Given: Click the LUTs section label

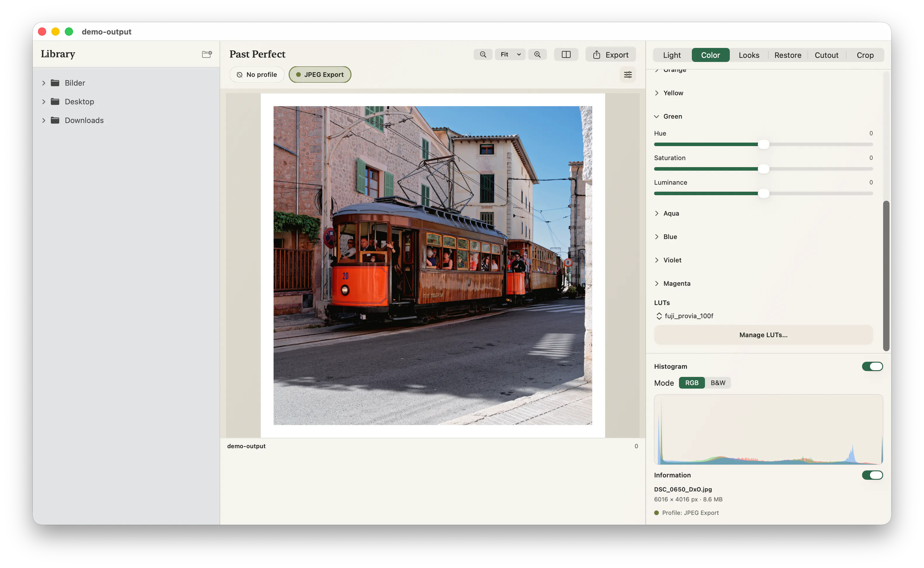Looking at the screenshot, I should 661,303.
